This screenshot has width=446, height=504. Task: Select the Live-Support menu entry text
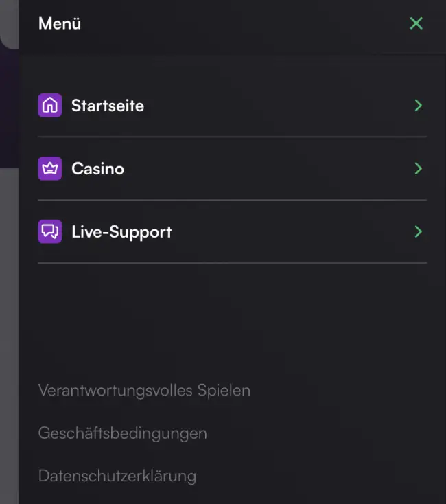[x=121, y=231]
